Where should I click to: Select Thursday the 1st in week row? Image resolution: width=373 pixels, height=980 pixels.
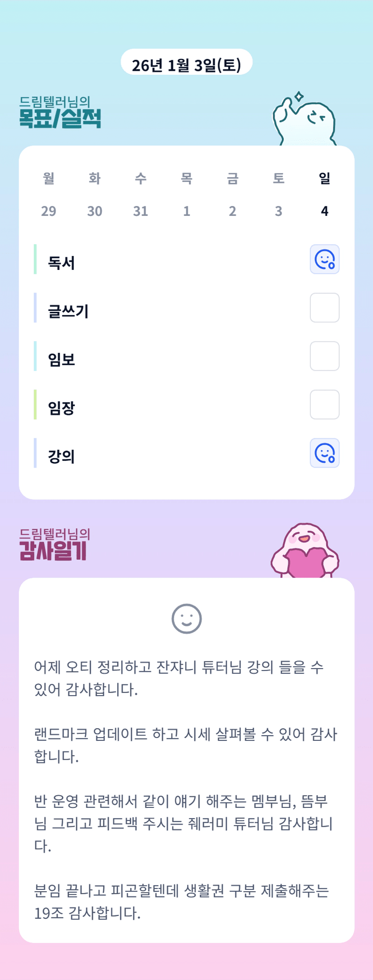click(x=187, y=211)
